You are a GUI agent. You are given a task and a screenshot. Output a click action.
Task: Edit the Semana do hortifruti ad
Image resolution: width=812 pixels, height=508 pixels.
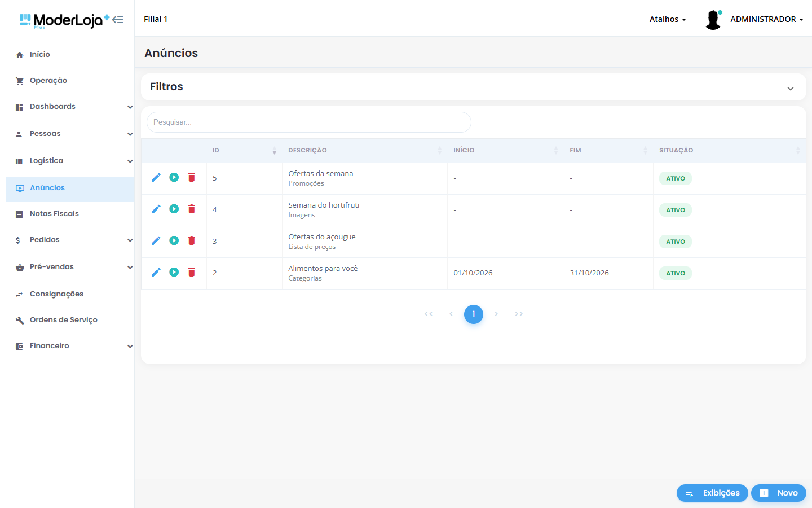[x=156, y=209]
